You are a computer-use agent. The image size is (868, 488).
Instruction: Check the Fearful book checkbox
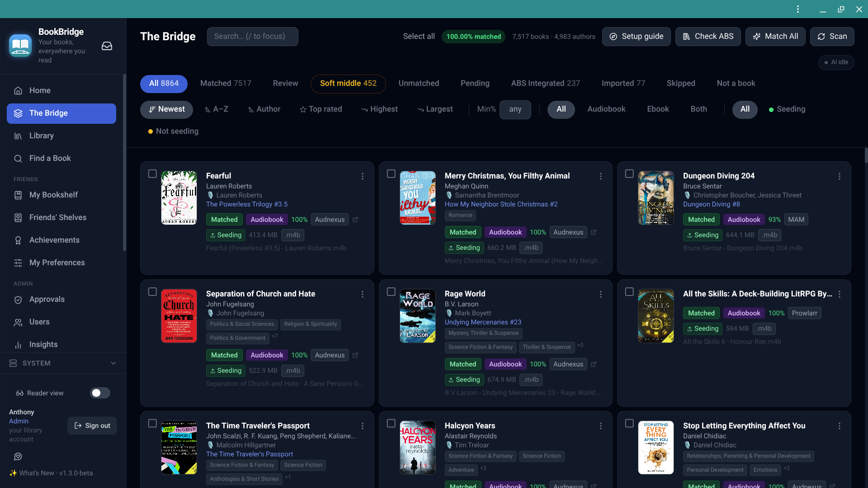152,174
